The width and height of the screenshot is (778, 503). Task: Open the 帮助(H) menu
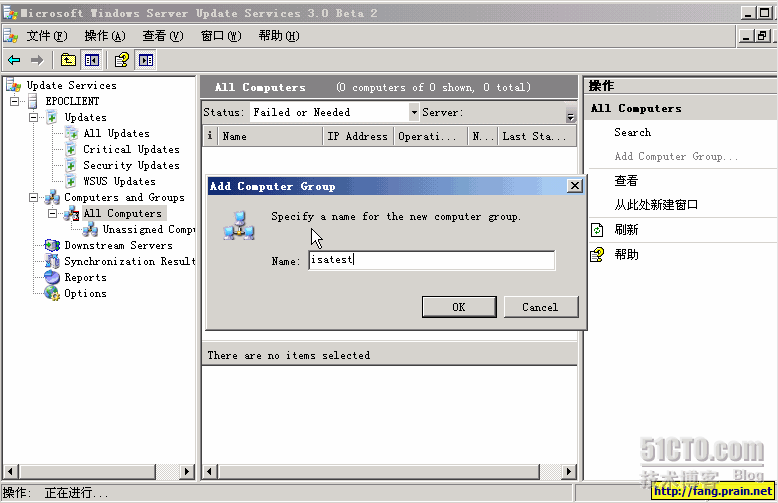coord(279,36)
